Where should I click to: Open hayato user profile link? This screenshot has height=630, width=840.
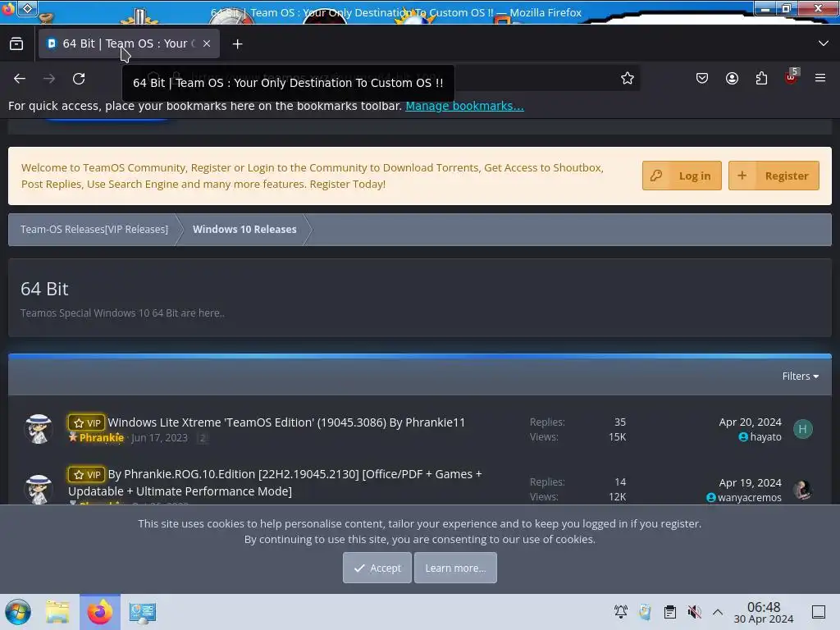[765, 436]
